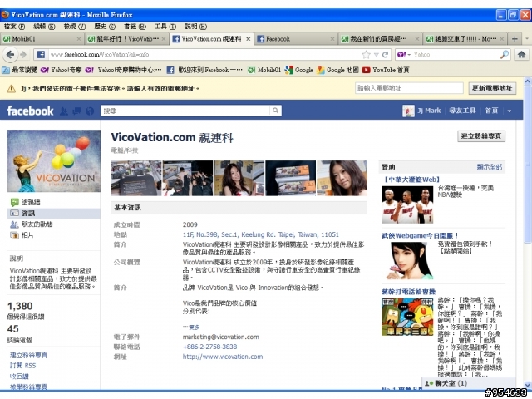
Task: Click the email address input field
Action: click(x=409, y=88)
